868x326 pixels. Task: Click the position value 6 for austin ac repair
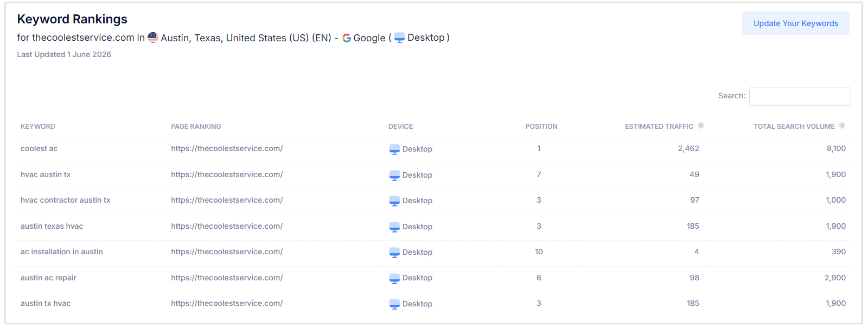coord(539,278)
